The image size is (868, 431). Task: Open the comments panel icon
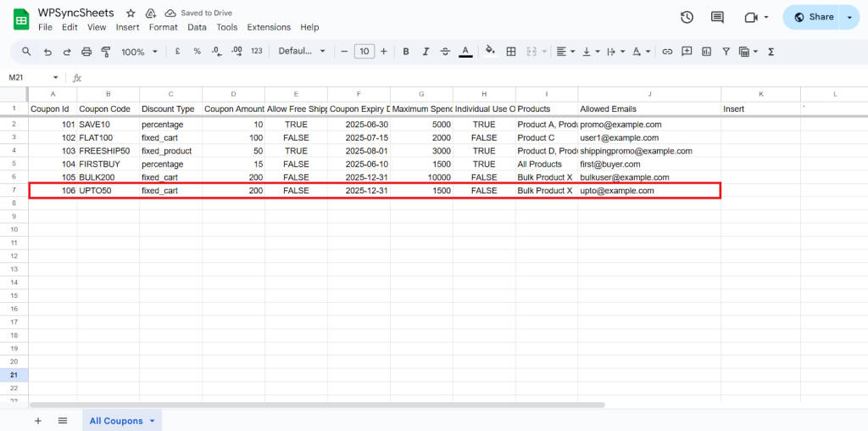tap(717, 17)
